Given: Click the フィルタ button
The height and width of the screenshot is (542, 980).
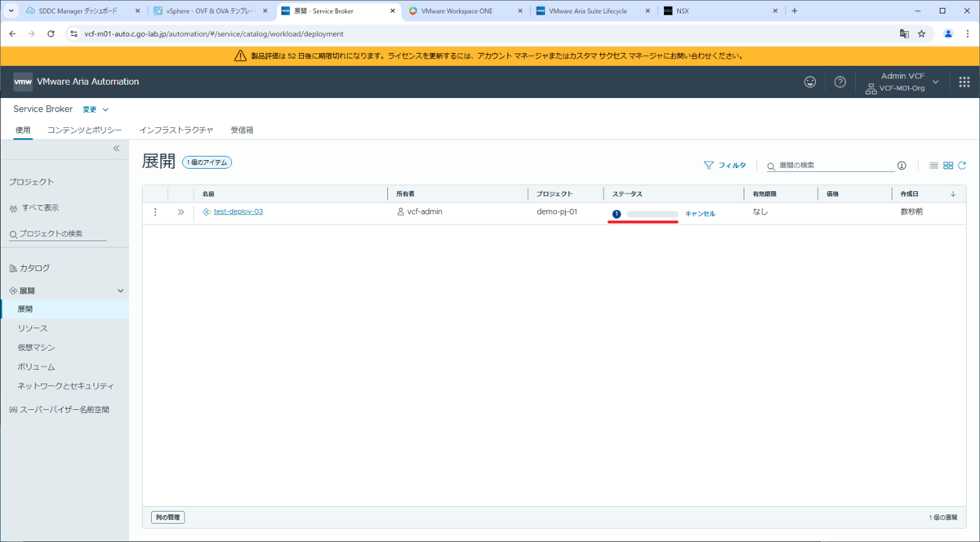Looking at the screenshot, I should point(725,165).
